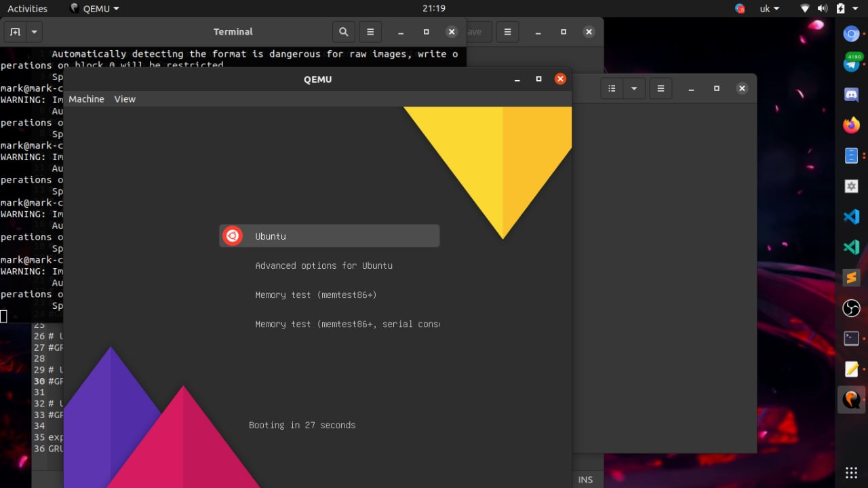This screenshot has height=488, width=868.
Task: Open OBS Studio from the dock
Action: pos(851,308)
